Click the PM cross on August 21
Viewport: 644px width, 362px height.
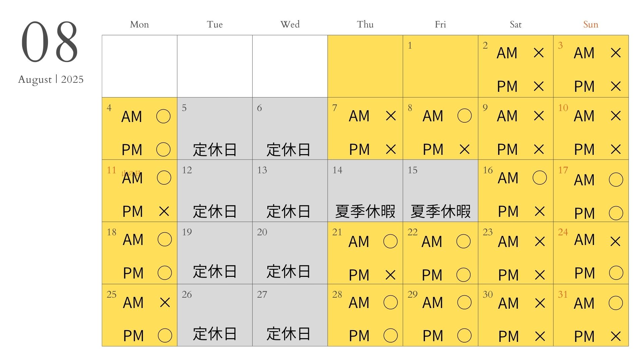390,275
